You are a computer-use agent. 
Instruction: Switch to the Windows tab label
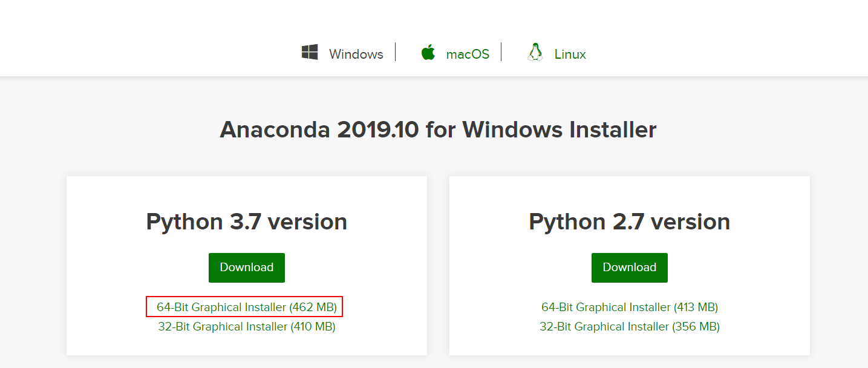point(356,54)
